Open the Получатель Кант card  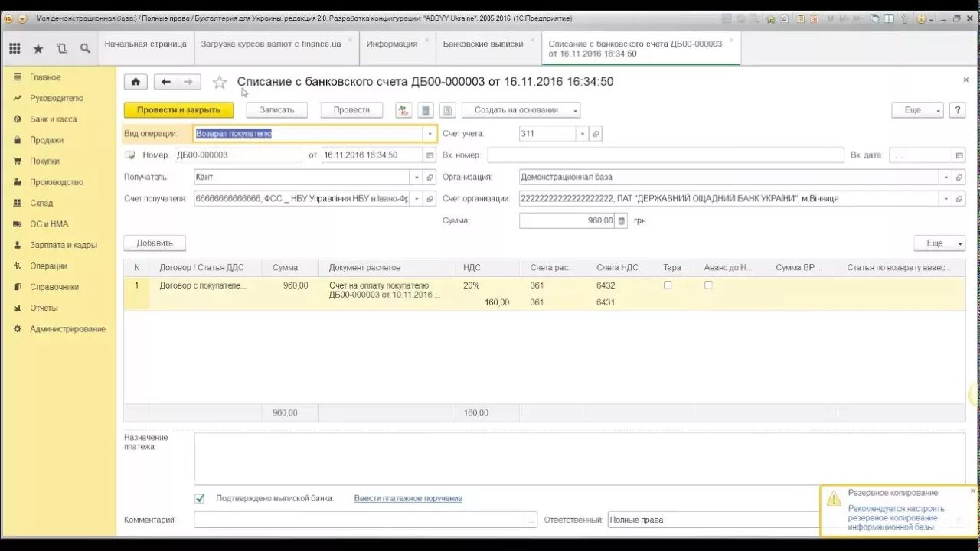pos(430,177)
